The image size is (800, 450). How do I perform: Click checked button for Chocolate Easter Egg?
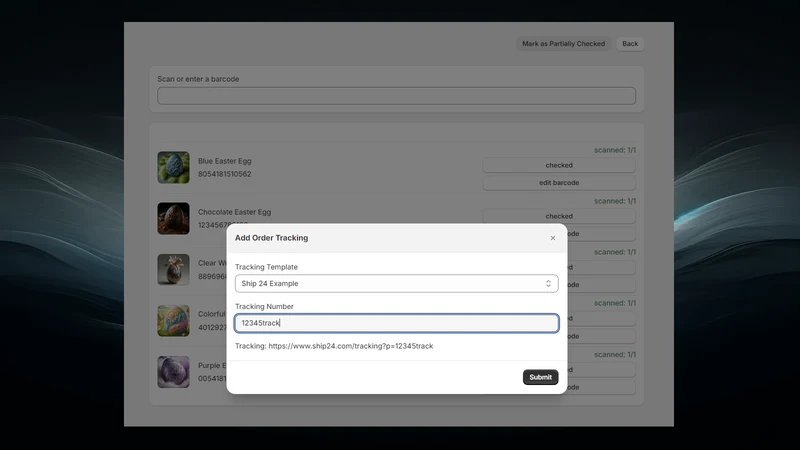pyautogui.click(x=559, y=216)
